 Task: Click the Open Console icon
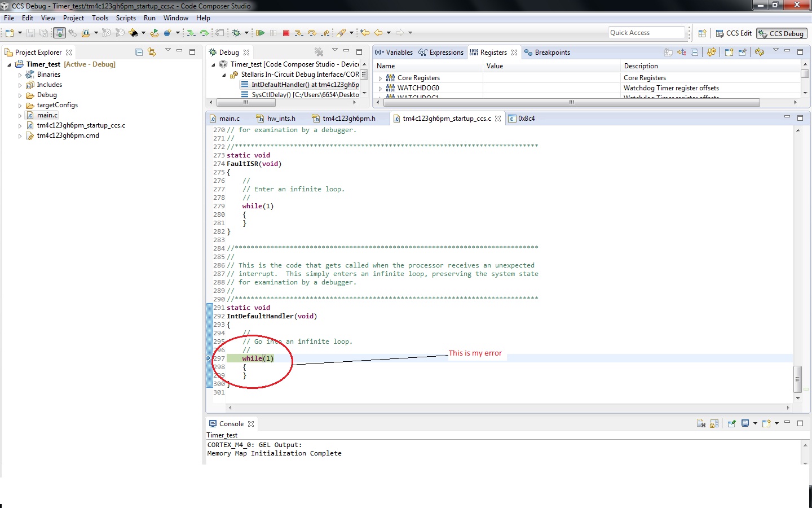[767, 423]
